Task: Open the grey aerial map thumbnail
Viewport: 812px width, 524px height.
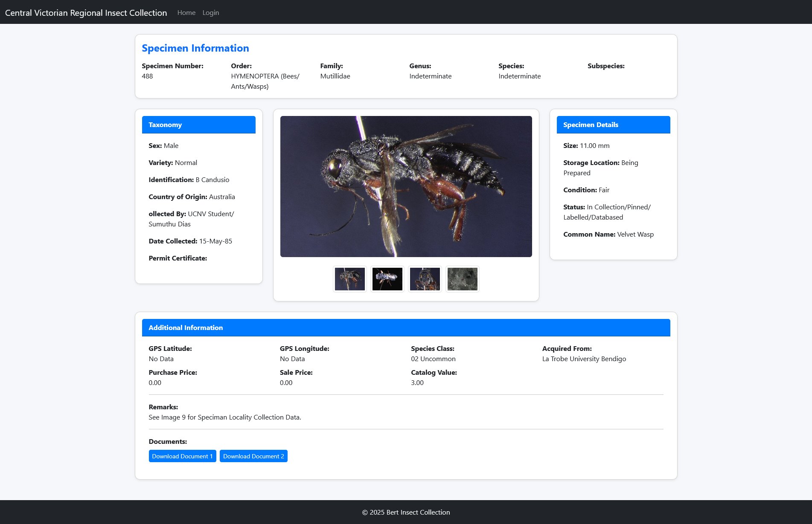Action: pos(462,279)
